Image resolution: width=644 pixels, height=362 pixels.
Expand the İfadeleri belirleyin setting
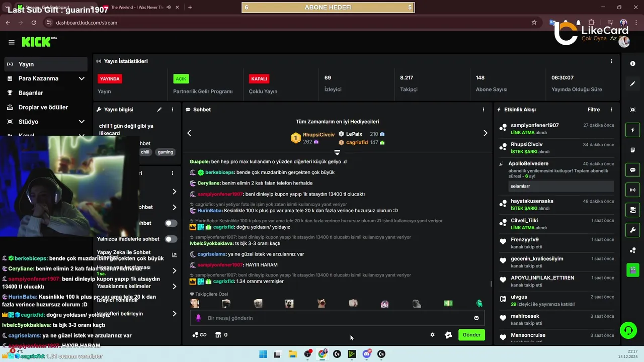click(x=174, y=314)
